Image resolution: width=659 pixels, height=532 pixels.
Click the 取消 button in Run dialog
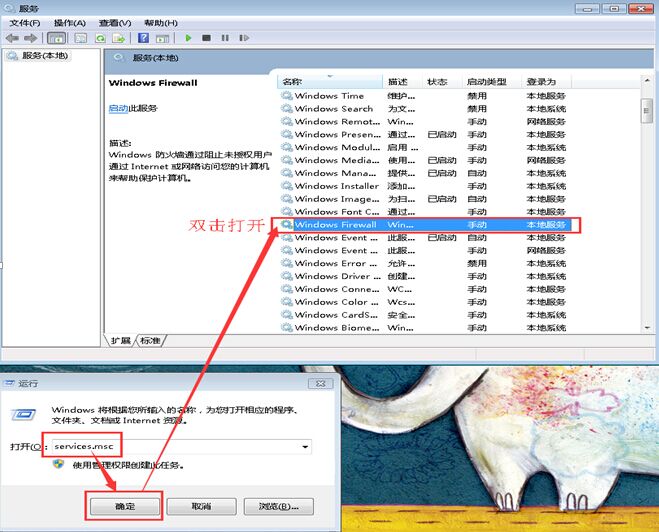[x=201, y=506]
